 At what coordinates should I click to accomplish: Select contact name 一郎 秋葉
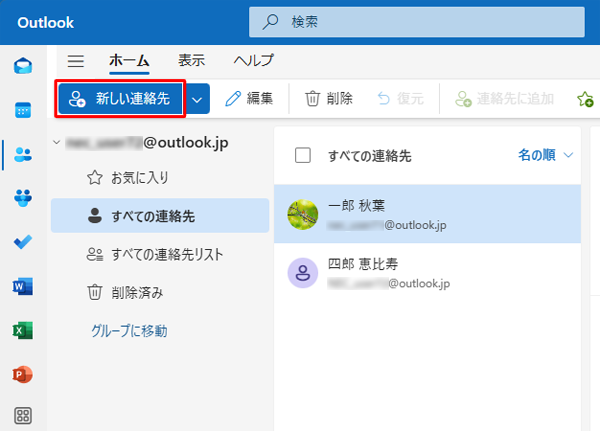pos(356,206)
